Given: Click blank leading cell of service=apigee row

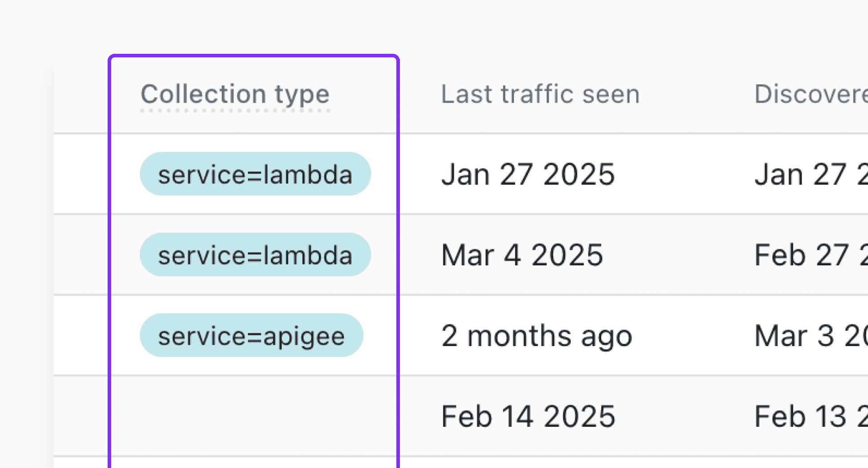Looking at the screenshot, I should click(82, 335).
